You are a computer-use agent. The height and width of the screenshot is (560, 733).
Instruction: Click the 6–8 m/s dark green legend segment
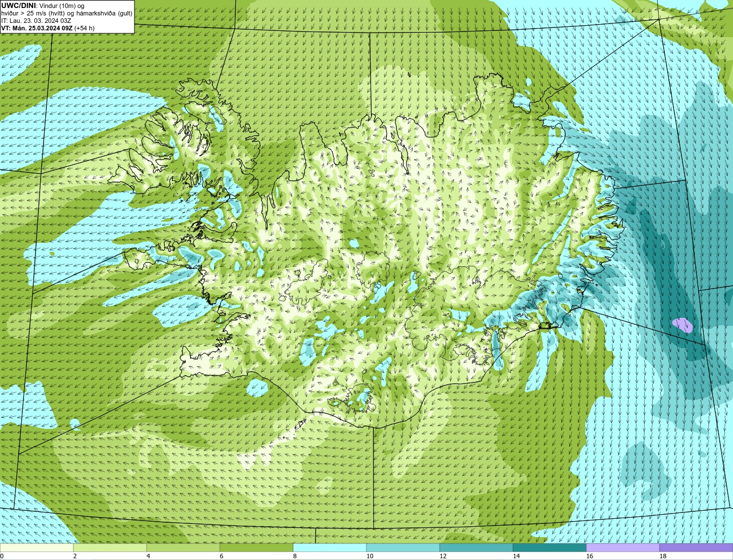[257, 548]
